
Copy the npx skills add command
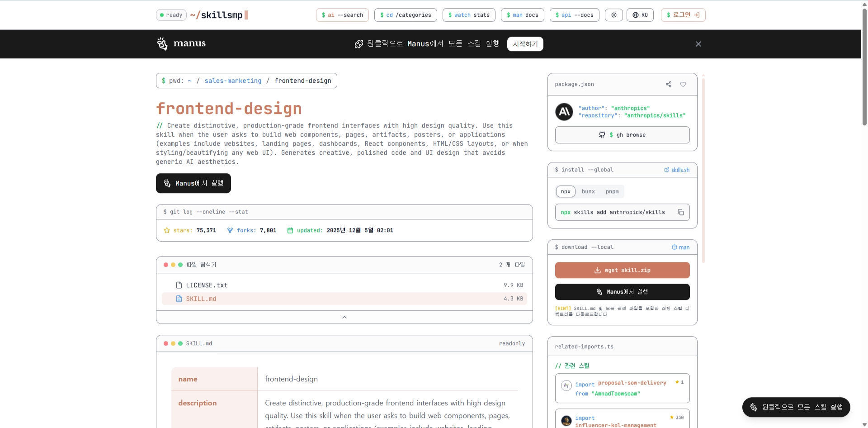[x=680, y=212]
